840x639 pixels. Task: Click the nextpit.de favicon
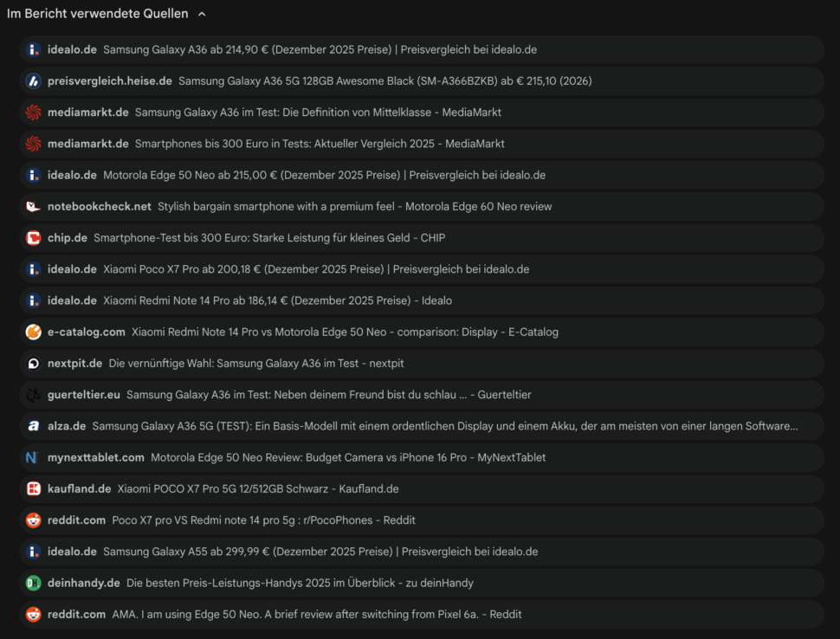pos(33,364)
